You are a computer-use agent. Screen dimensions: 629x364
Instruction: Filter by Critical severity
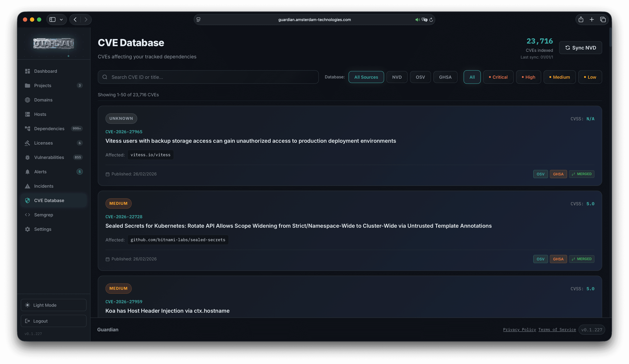[498, 77]
